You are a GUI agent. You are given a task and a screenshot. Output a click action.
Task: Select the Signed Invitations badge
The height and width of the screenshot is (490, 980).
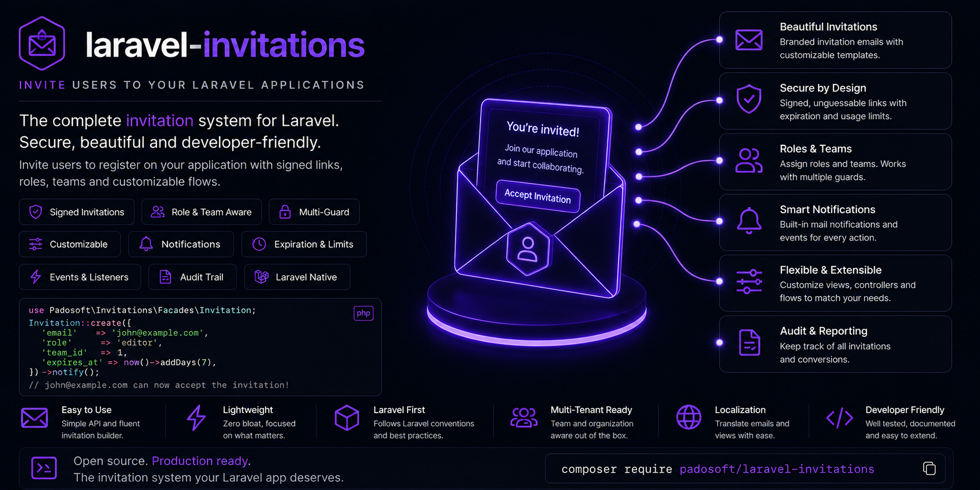coord(77,212)
